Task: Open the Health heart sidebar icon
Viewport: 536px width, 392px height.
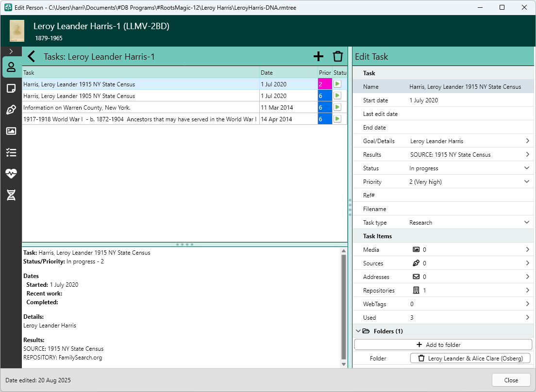Action: [x=11, y=174]
